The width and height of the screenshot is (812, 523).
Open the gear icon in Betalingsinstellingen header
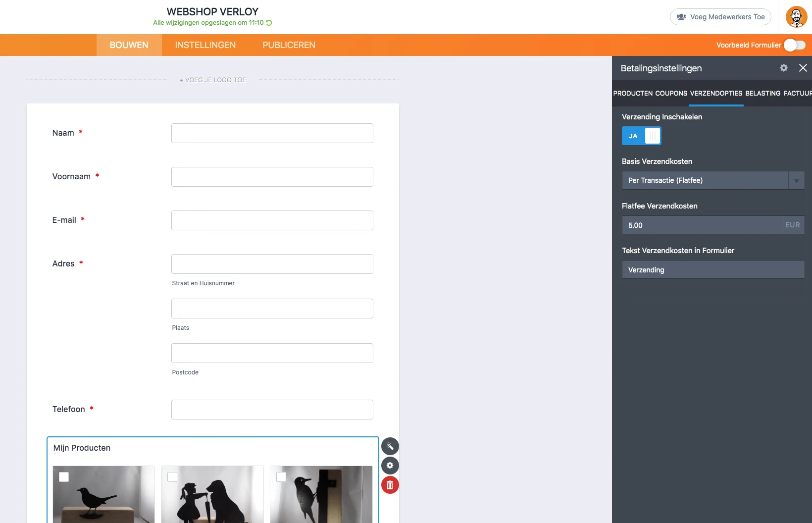pyautogui.click(x=783, y=68)
